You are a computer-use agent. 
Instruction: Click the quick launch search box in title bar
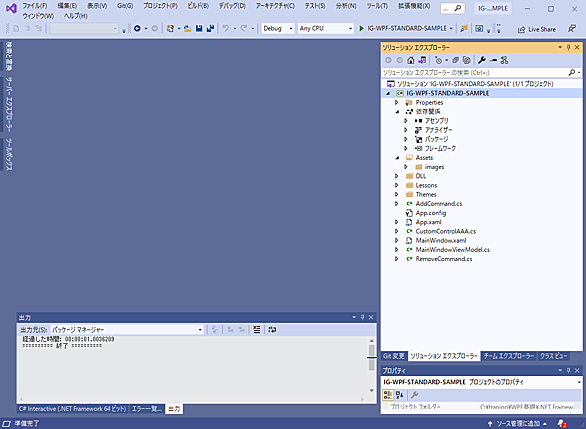pyautogui.click(x=452, y=8)
